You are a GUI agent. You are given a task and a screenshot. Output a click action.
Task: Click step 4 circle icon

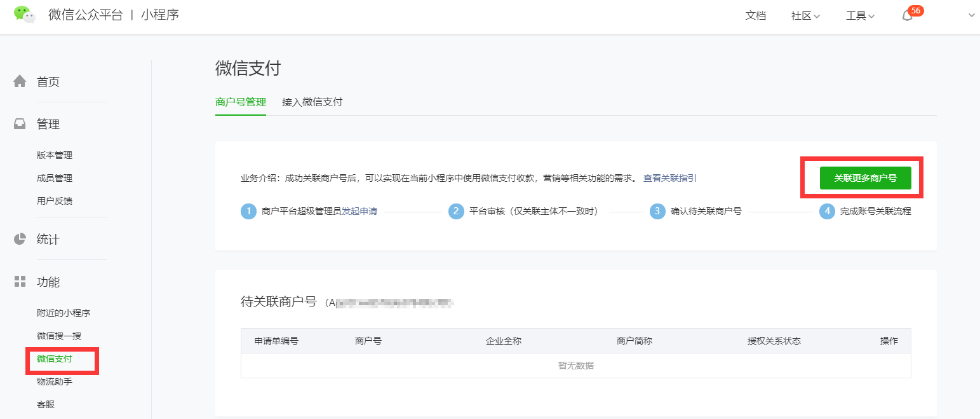[826, 211]
